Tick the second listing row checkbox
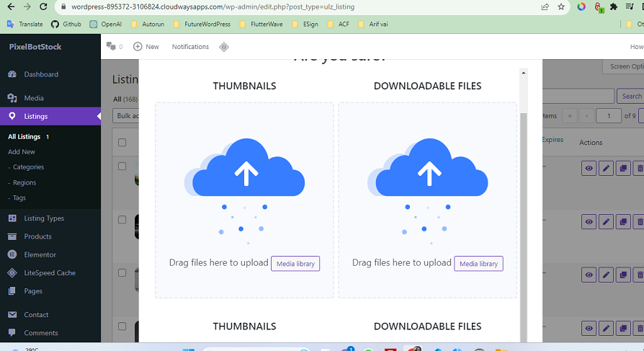Screen dimensions: 644x351 tap(122, 220)
